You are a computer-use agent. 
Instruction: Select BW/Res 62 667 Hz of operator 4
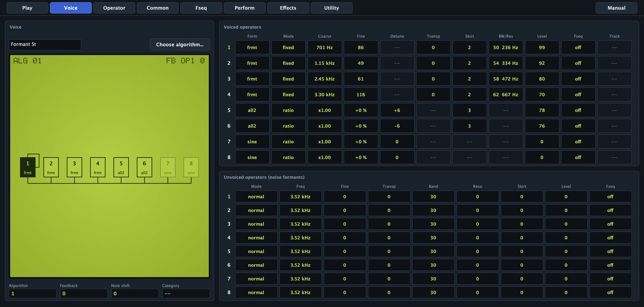tap(506, 95)
